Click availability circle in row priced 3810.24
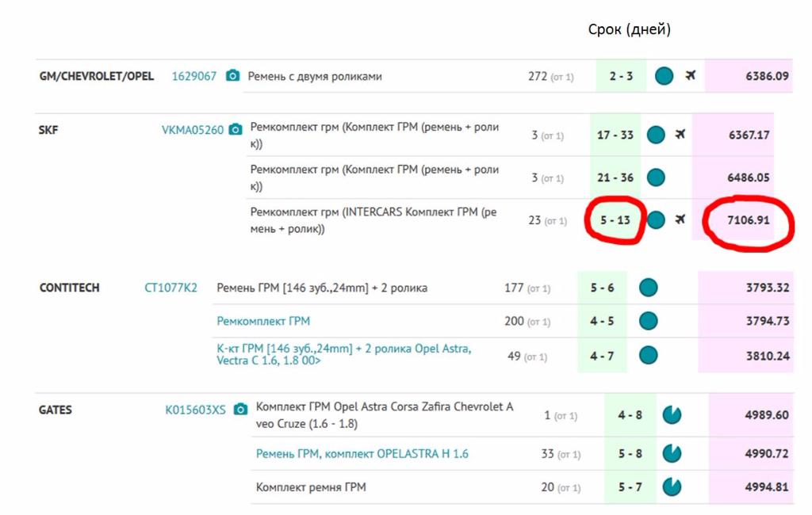Screen dimensions: 812x515 648,356
